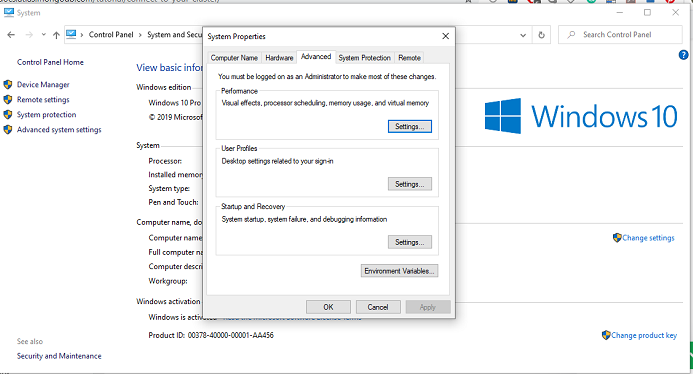Click the System window title icon
This screenshot has height=374, width=693.
9,12
